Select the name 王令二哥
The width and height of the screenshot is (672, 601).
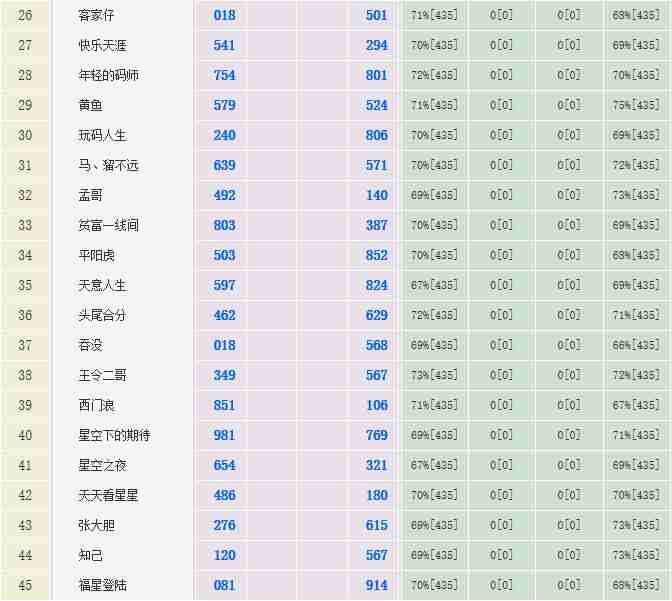click(x=102, y=376)
